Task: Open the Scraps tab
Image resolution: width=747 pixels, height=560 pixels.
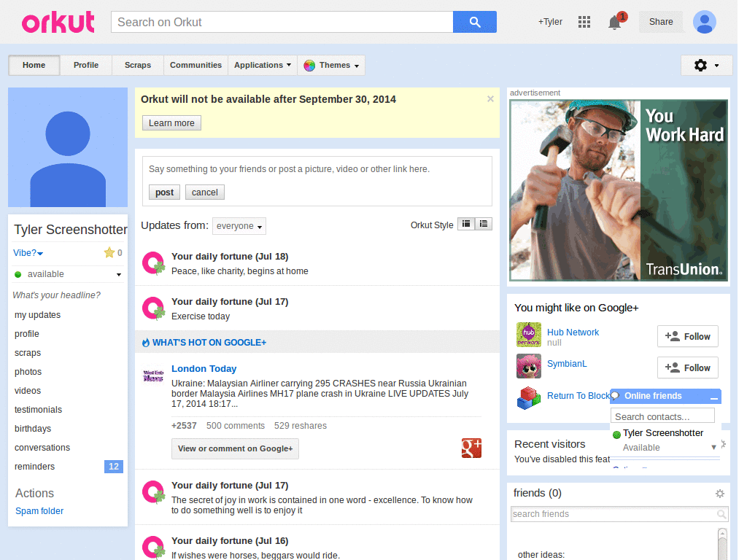Action: pyautogui.click(x=138, y=65)
